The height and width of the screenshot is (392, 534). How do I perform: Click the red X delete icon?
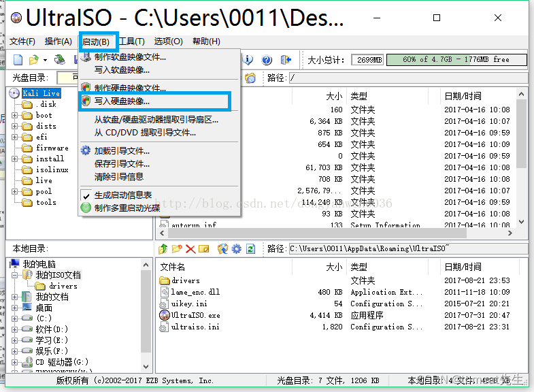[190, 249]
